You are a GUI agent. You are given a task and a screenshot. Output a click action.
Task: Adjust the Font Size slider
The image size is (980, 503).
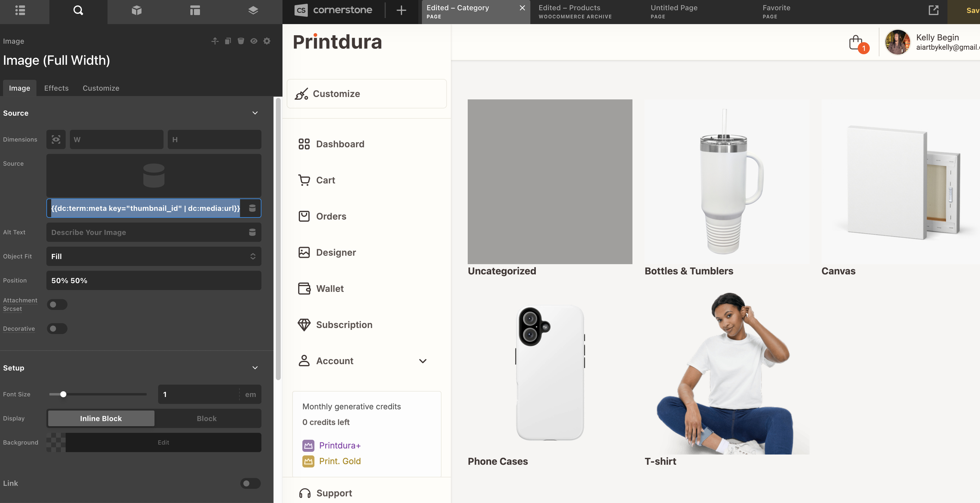pos(63,394)
